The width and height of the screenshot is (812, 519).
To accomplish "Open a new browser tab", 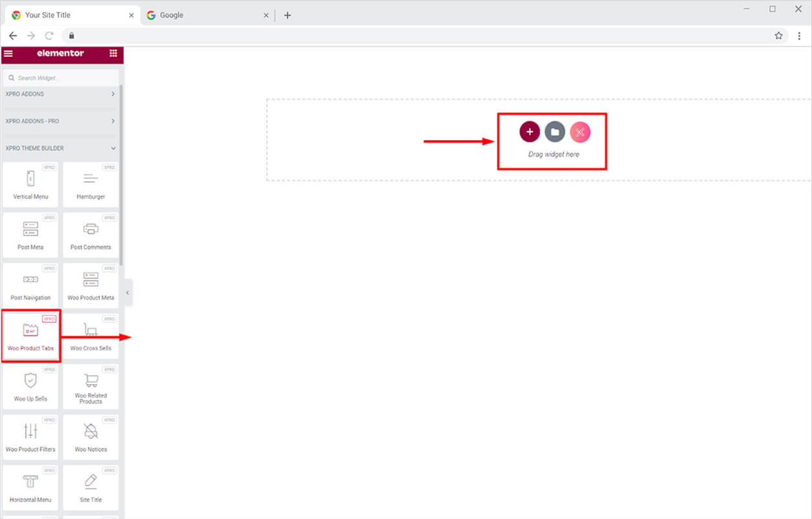I will point(287,15).
